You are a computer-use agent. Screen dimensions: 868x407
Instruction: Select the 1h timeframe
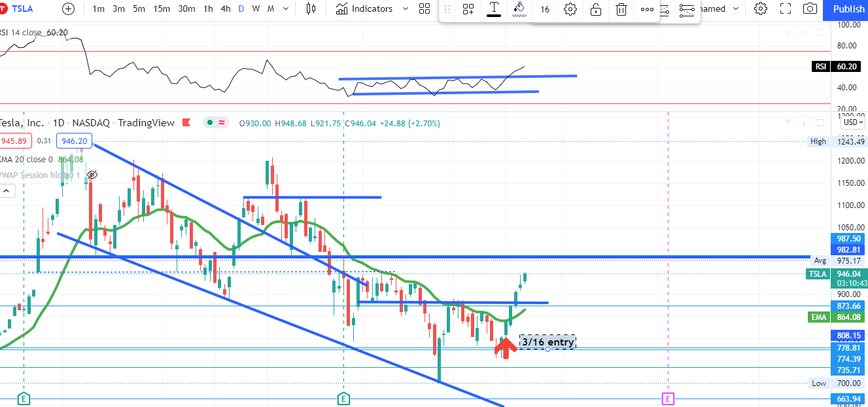point(208,9)
